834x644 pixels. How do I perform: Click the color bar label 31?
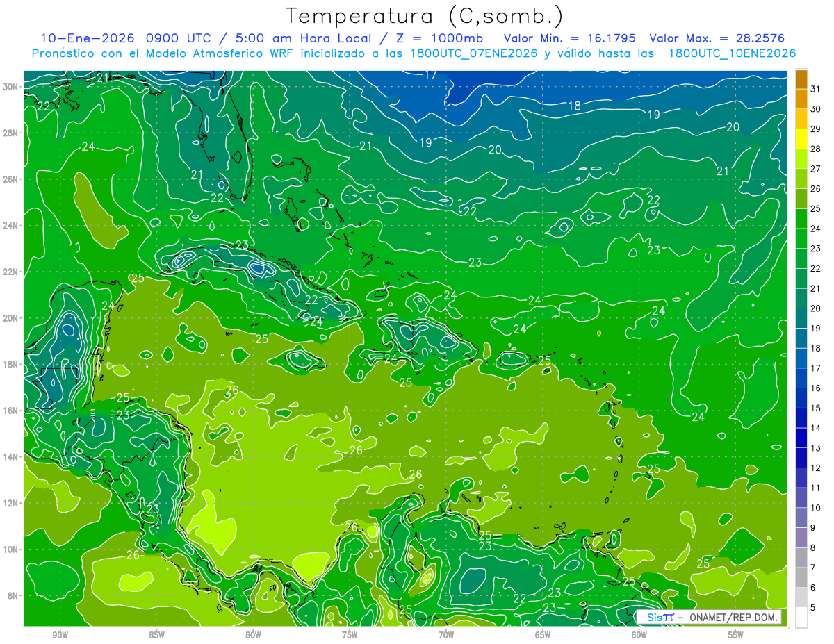tap(816, 89)
